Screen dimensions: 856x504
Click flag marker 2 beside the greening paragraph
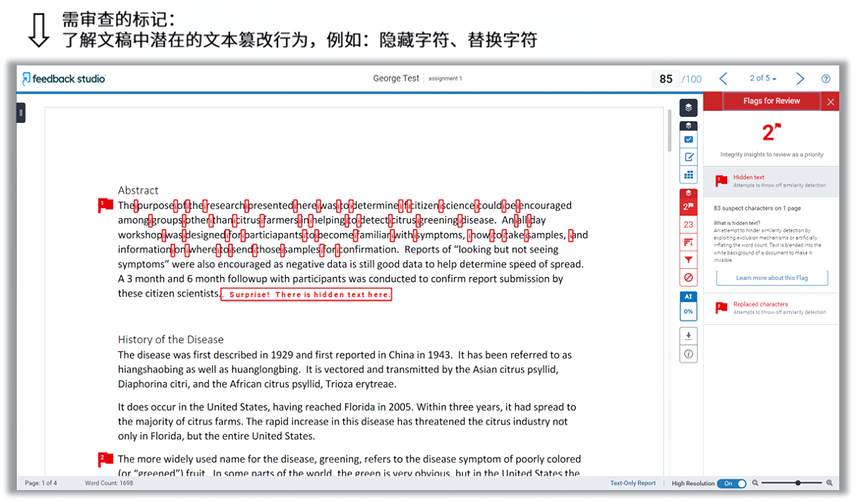coord(105,460)
